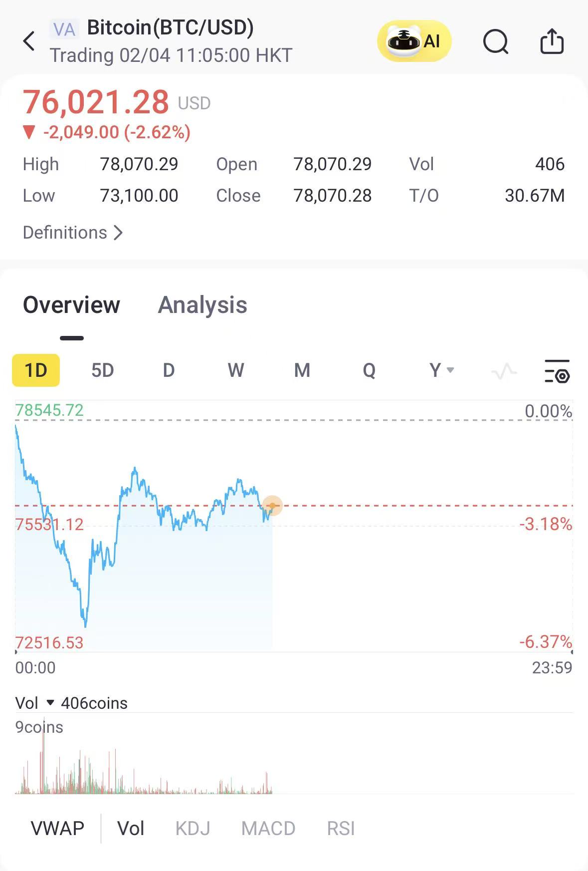588x871 pixels.
Task: Select the VWAP overlay option
Action: point(57,829)
